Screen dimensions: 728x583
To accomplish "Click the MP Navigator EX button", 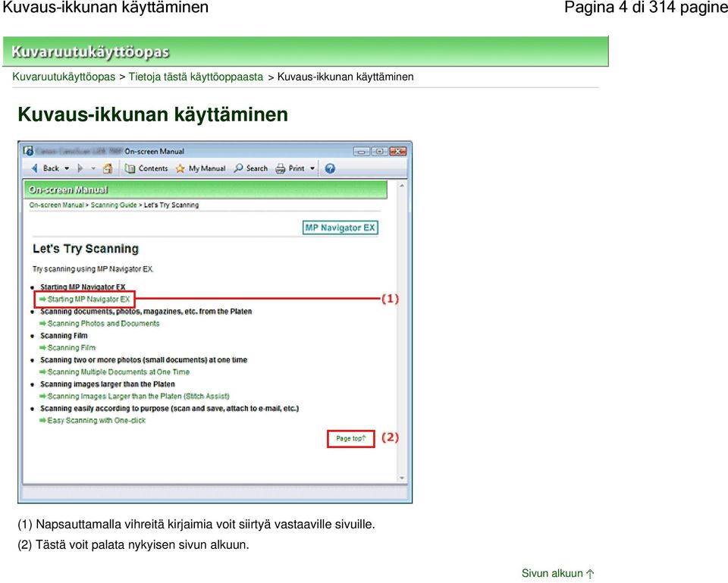I will 340,227.
